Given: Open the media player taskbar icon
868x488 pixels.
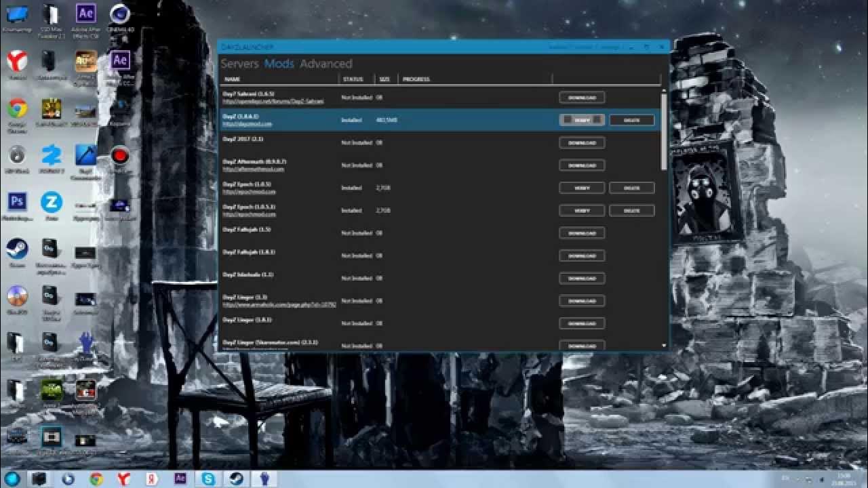Looking at the screenshot, I should (68, 479).
